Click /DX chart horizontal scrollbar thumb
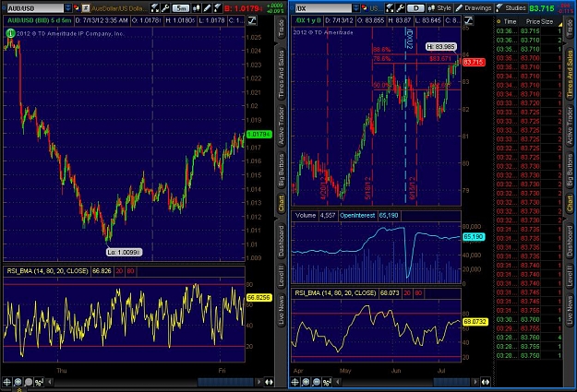 pyautogui.click(x=451, y=383)
